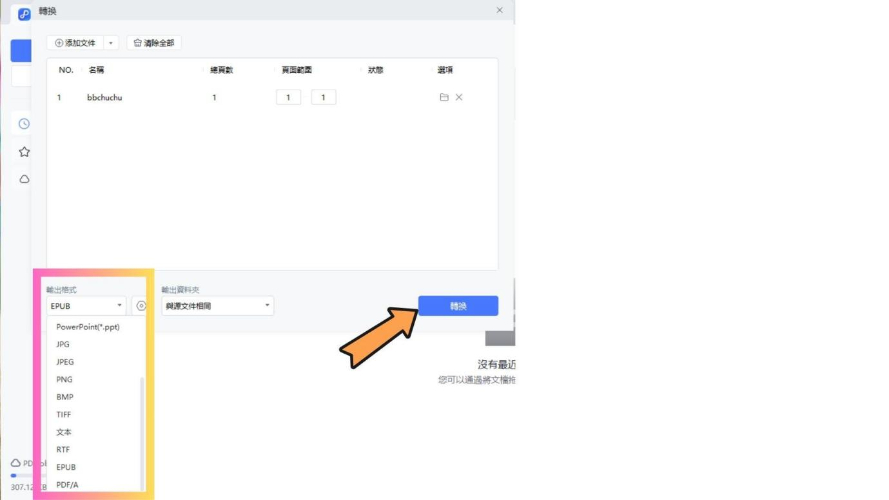Click the recent clock icon in sidebar

[24, 124]
